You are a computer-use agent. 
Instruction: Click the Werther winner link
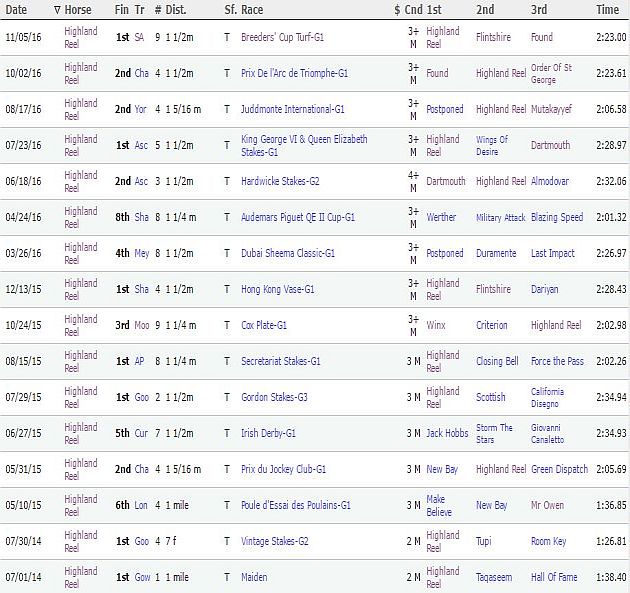[441, 217]
